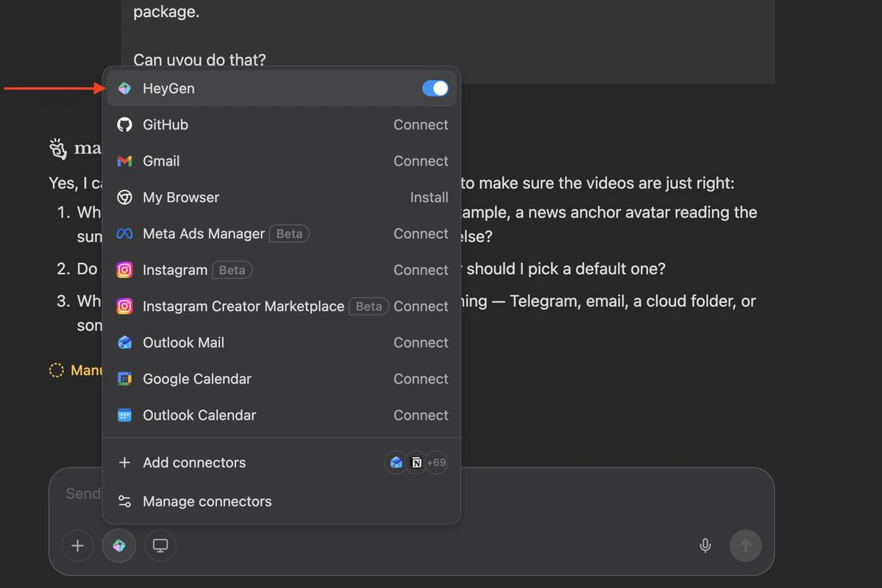Image resolution: width=882 pixels, height=588 pixels.
Task: Click the Notion icon badge in Add connectors
Action: 416,462
